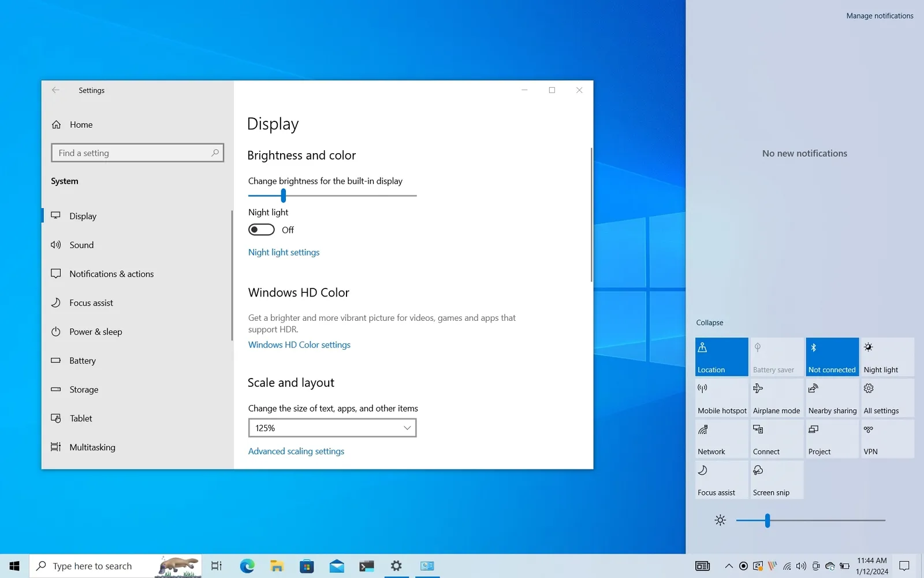Select Focus assist in the sidebar
The height and width of the screenshot is (578, 924).
pos(90,302)
